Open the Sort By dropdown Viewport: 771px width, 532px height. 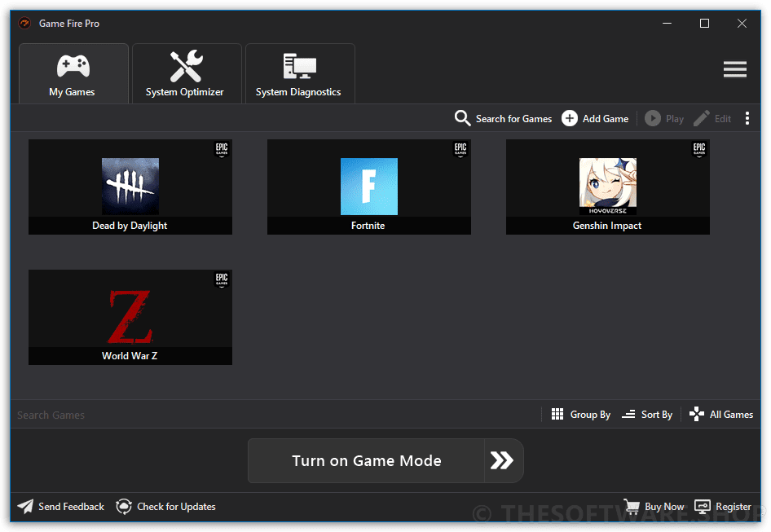(647, 415)
